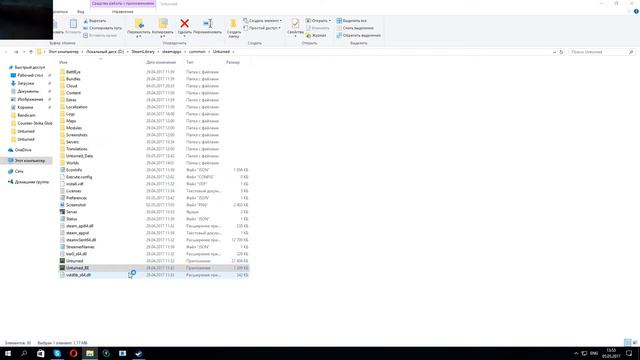The image size is (640, 360).
Task: Click Обратить выделение in the ribbon
Action: click(x=358, y=36)
